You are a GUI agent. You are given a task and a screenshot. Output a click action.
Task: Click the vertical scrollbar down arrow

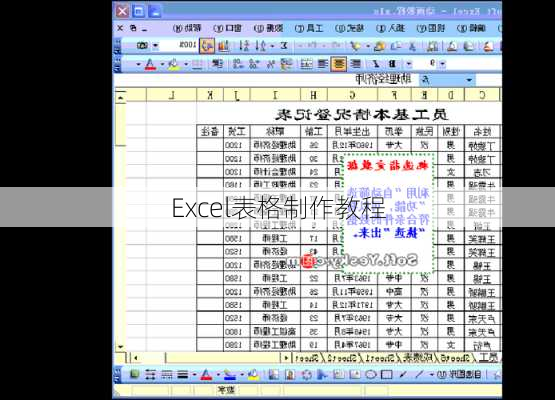pos(121,347)
